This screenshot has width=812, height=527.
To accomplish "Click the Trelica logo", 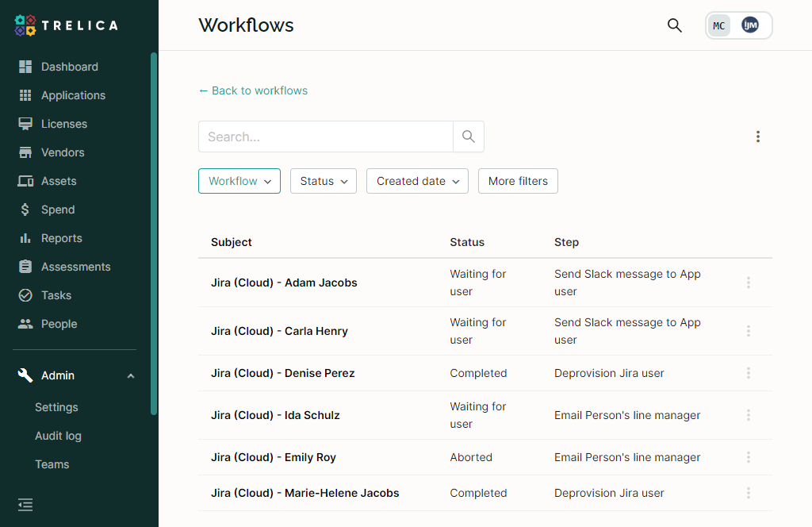I will (x=67, y=25).
